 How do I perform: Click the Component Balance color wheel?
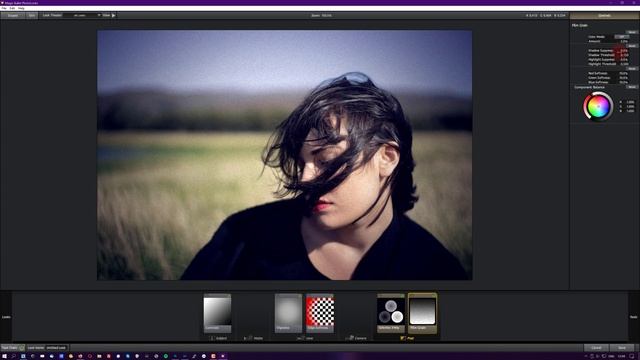pyautogui.click(x=598, y=107)
